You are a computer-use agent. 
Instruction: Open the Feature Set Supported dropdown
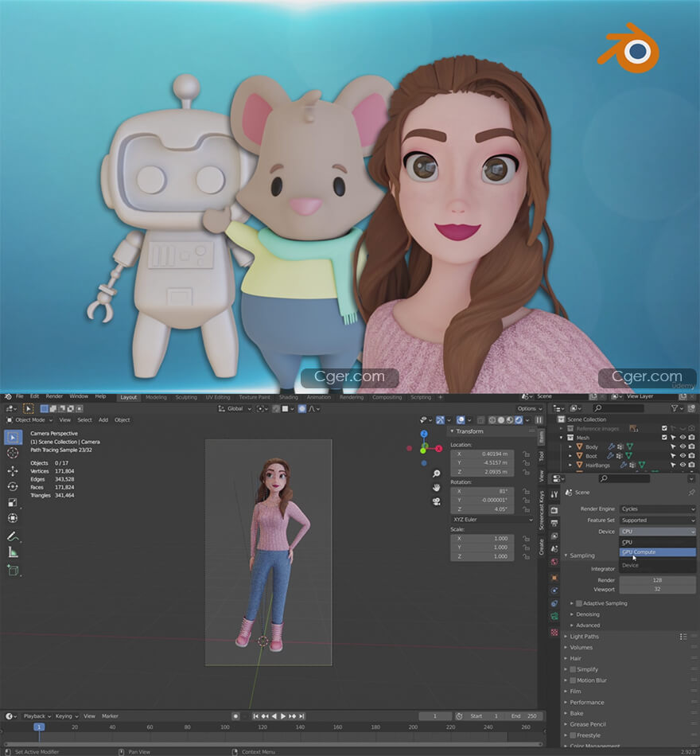[x=658, y=520]
